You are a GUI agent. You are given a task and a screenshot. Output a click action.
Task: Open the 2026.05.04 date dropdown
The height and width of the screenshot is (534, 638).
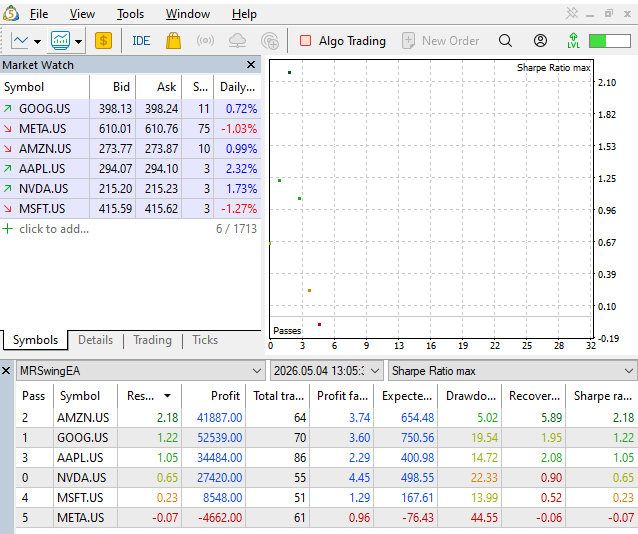327,371
